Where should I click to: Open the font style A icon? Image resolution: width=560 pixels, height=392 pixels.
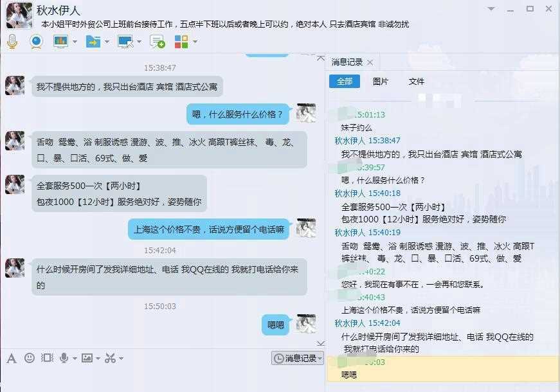pyautogui.click(x=12, y=358)
